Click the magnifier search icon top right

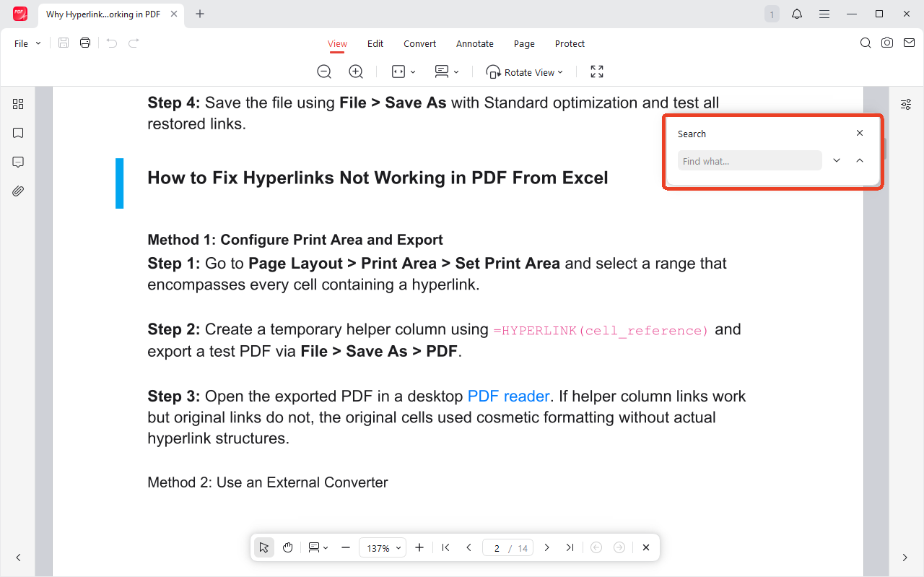coord(866,43)
